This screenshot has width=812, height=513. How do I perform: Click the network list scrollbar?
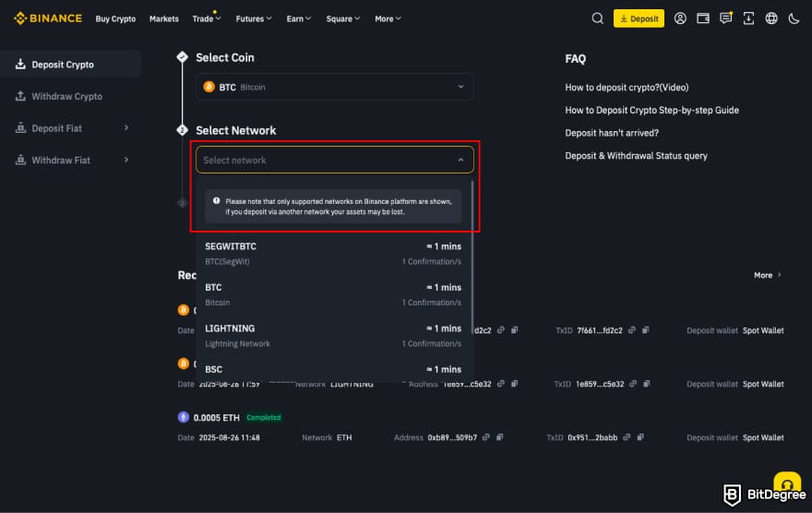click(x=472, y=257)
